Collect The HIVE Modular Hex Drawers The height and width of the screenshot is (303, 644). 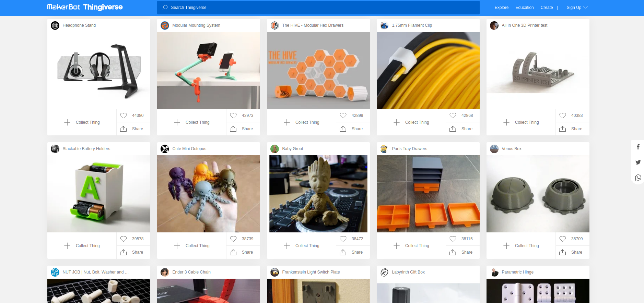coord(301,122)
